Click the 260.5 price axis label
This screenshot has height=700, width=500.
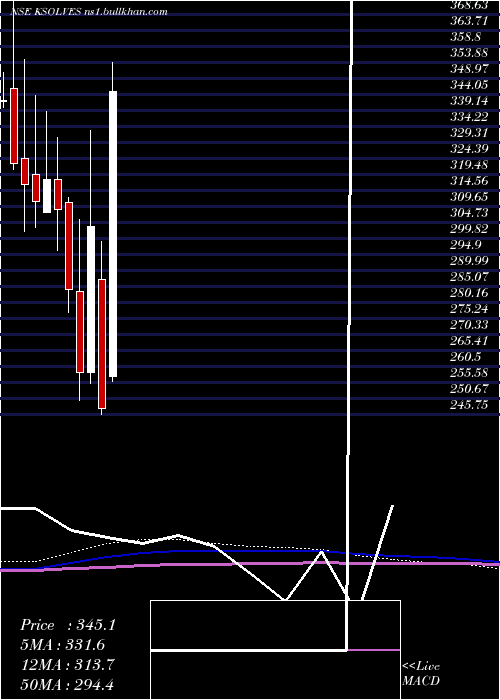pyautogui.click(x=466, y=357)
